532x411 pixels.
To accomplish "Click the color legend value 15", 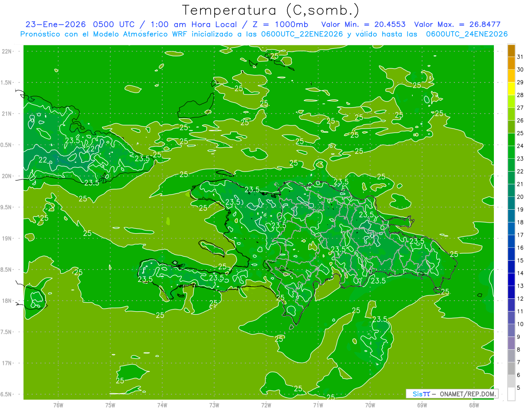I will (520, 261).
